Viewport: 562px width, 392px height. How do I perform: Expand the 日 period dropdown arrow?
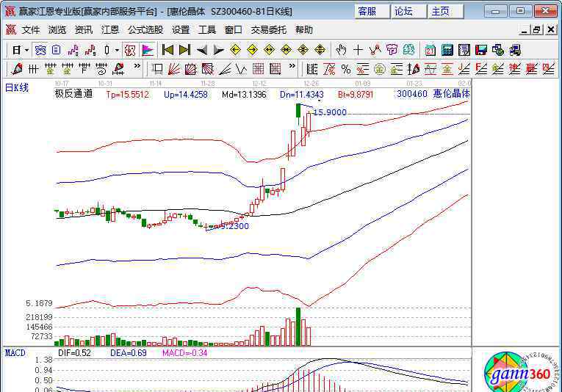pyautogui.click(x=27, y=50)
